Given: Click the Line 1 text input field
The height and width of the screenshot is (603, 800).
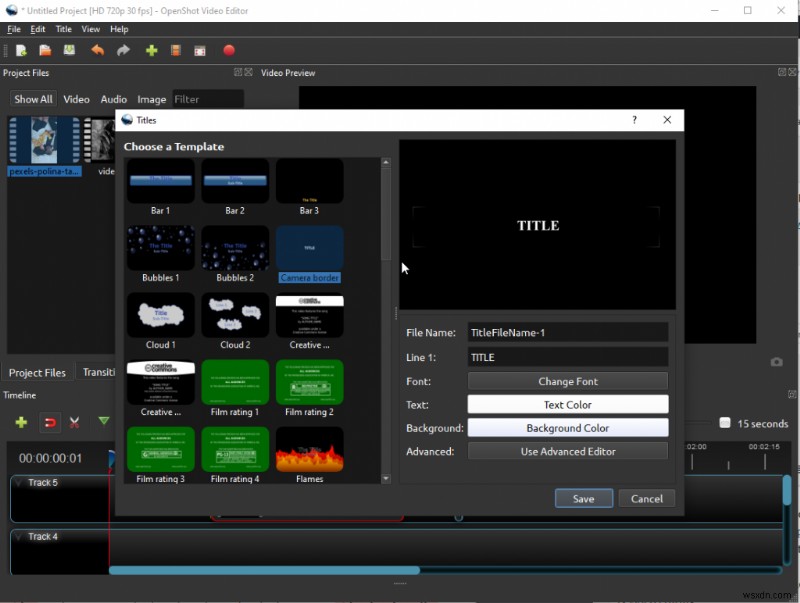Looking at the screenshot, I should click(567, 357).
